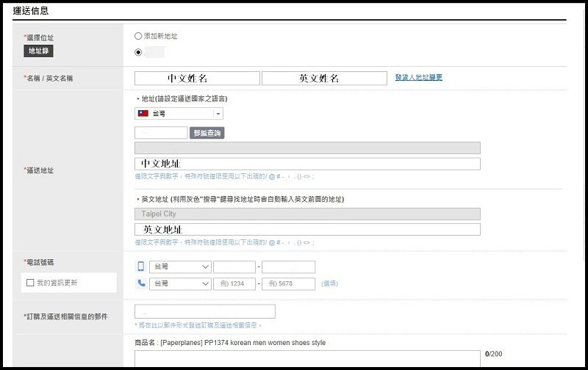Click the Taiwan flag icon in country selector

(x=143, y=113)
